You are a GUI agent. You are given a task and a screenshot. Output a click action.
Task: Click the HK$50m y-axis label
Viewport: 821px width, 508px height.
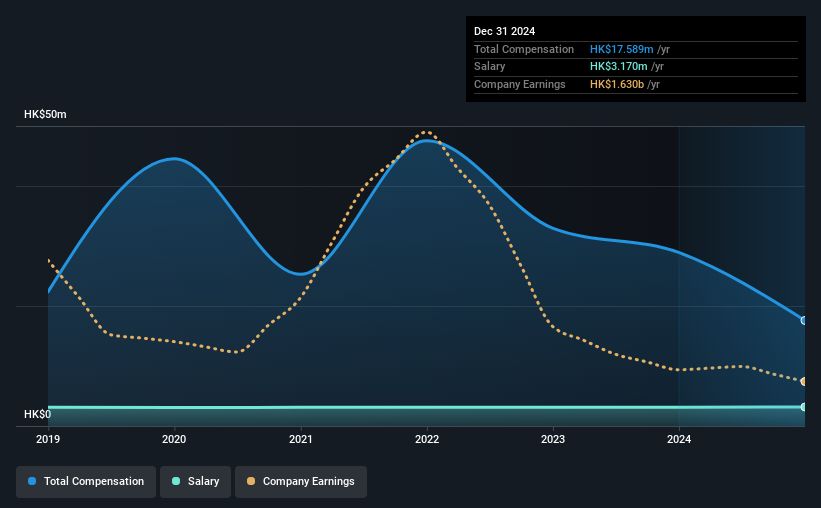45,114
